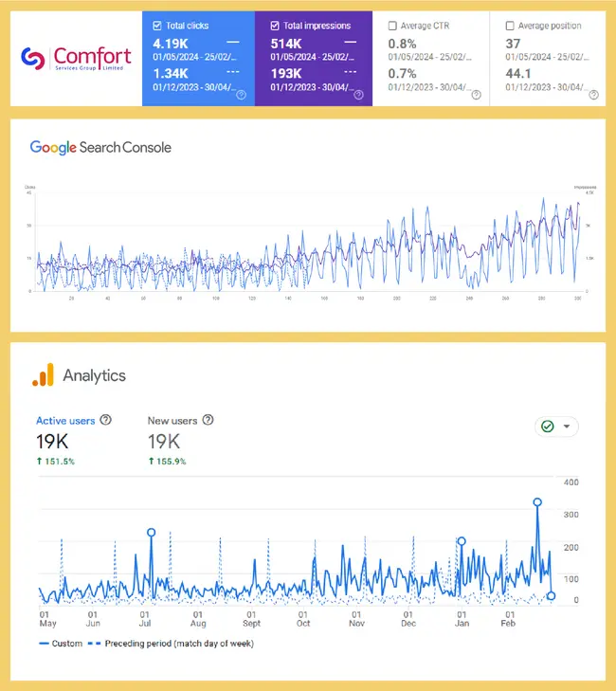616x691 pixels.
Task: Enable the Average position checkbox
Action: tap(510, 26)
